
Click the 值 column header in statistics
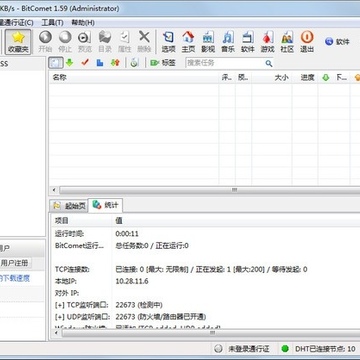pos(236,221)
